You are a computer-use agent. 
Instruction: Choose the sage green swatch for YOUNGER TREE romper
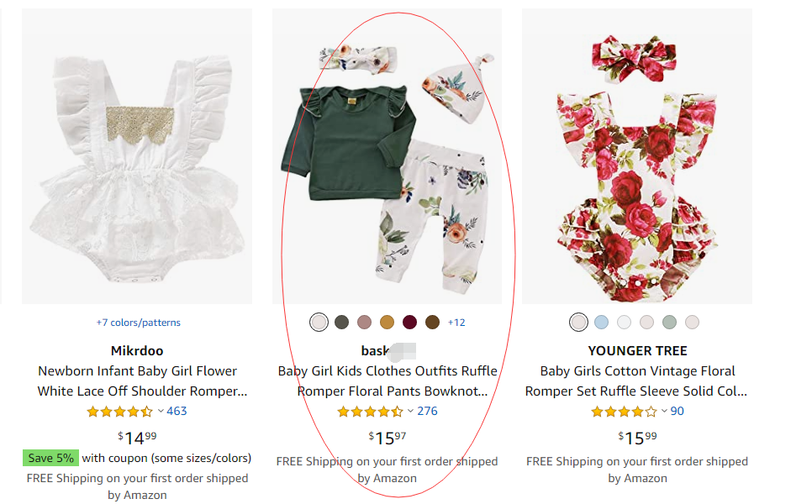coord(669,323)
